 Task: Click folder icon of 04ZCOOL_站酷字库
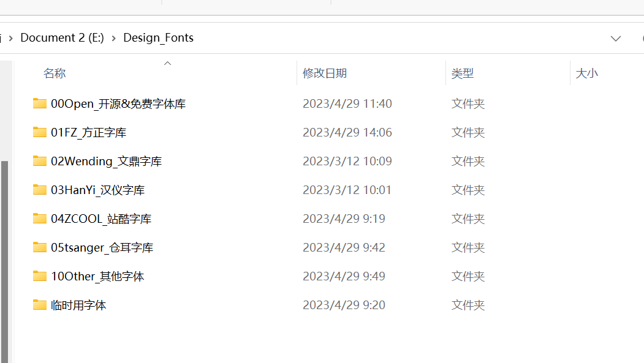point(39,218)
